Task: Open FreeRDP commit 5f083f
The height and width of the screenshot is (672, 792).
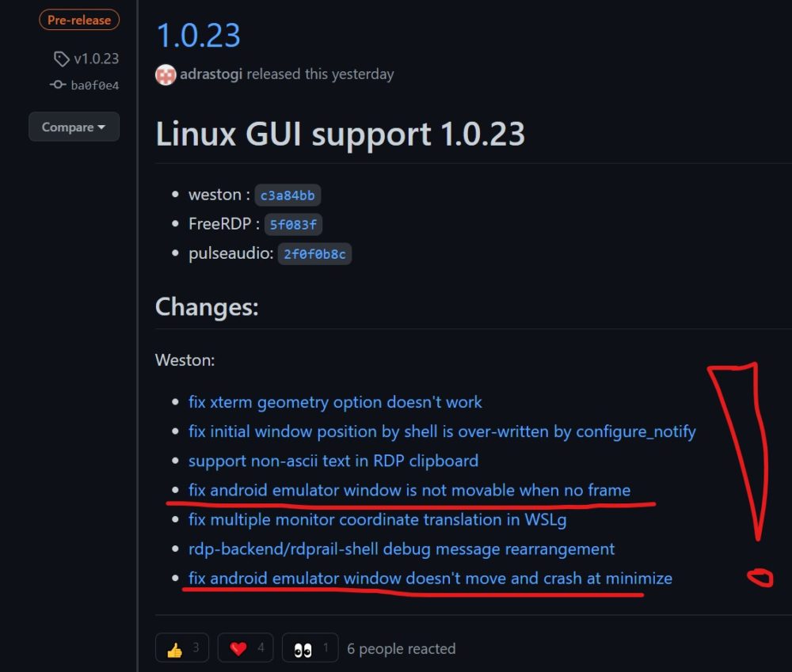Action: [293, 225]
